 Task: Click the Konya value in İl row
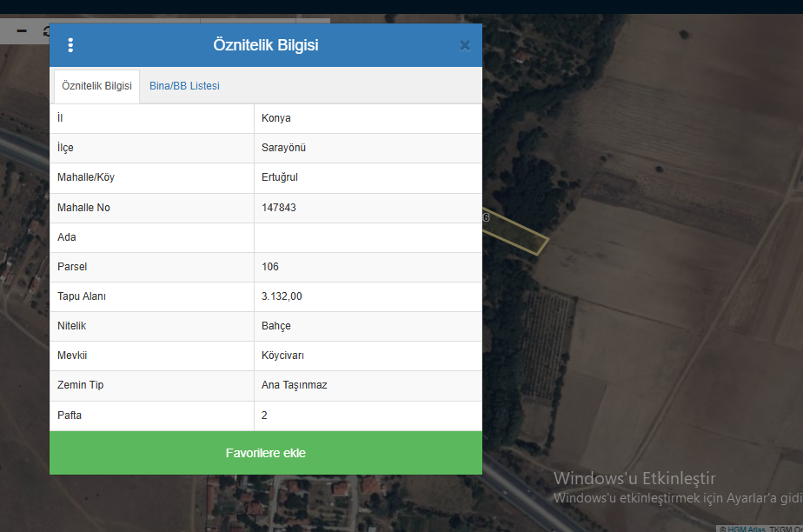(276, 118)
